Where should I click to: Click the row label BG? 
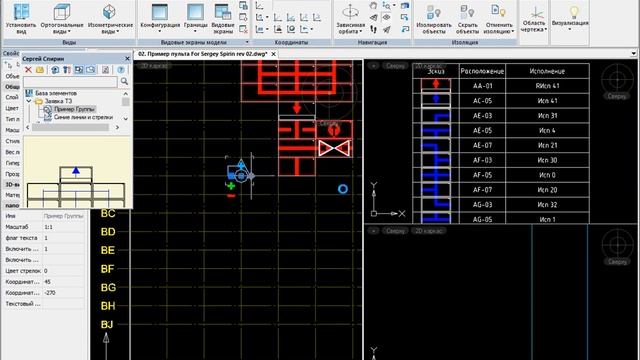tap(108, 287)
